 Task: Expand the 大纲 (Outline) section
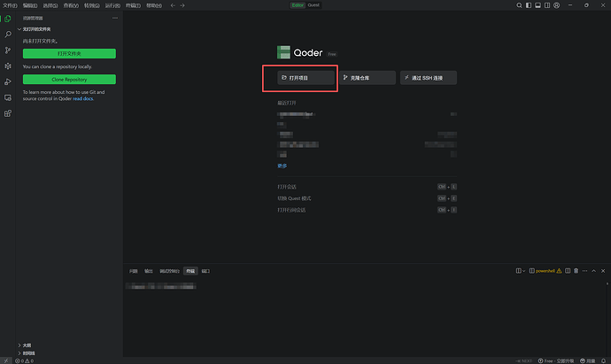pos(27,345)
